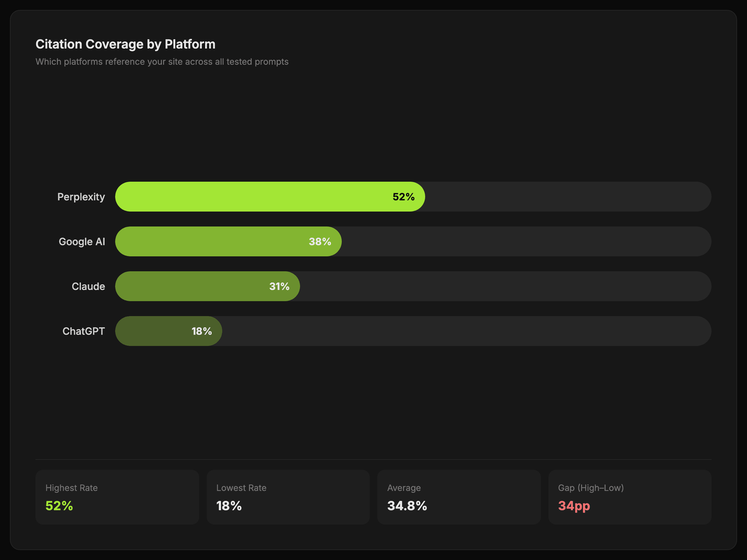Screen dimensions: 747x560
Task: Open the Gap (High–Low) stat card
Action: 630,497
